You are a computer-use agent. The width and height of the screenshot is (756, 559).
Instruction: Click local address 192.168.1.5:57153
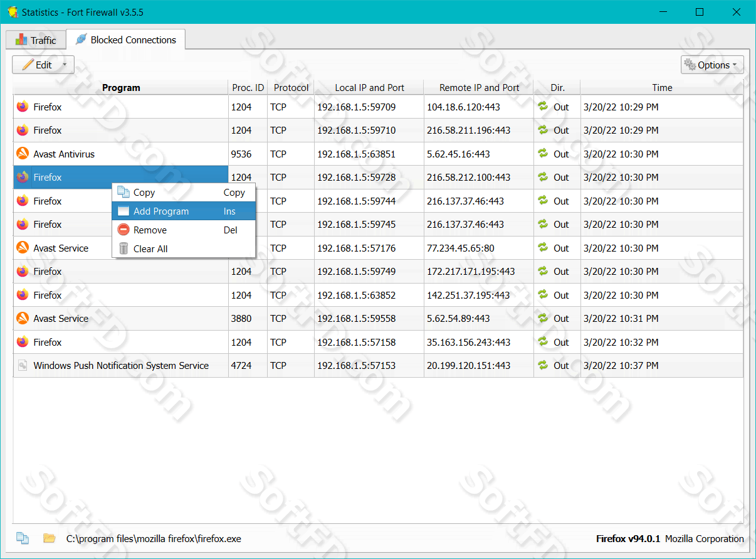click(x=356, y=366)
